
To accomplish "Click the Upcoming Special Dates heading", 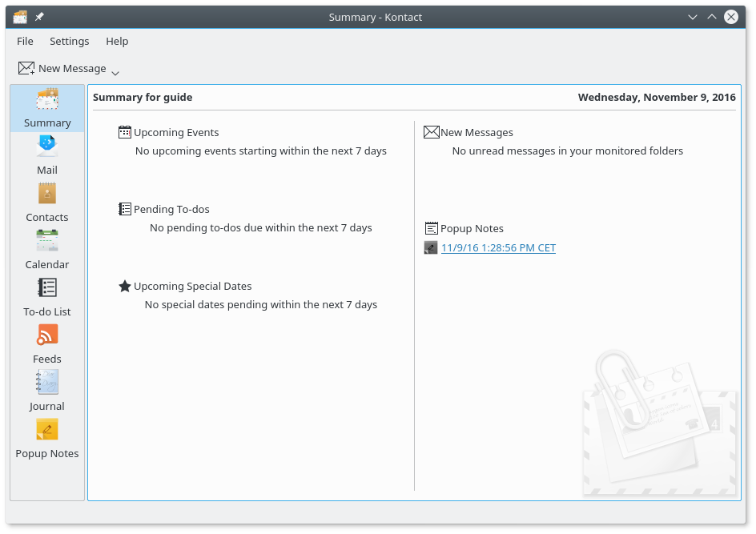I will click(x=193, y=286).
